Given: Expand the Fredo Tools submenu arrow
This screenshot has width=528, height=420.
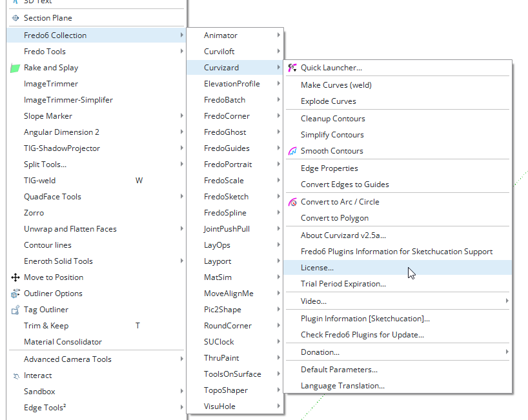Looking at the screenshot, I should [181, 51].
